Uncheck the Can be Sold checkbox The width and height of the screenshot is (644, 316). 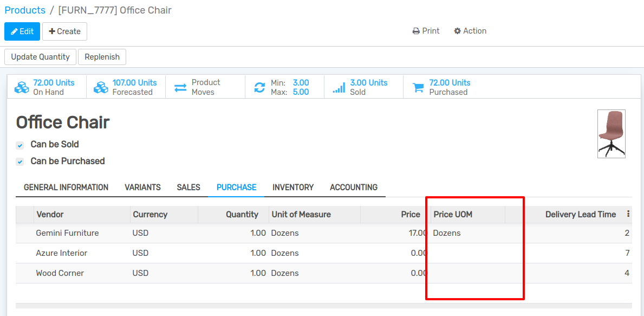tap(19, 145)
